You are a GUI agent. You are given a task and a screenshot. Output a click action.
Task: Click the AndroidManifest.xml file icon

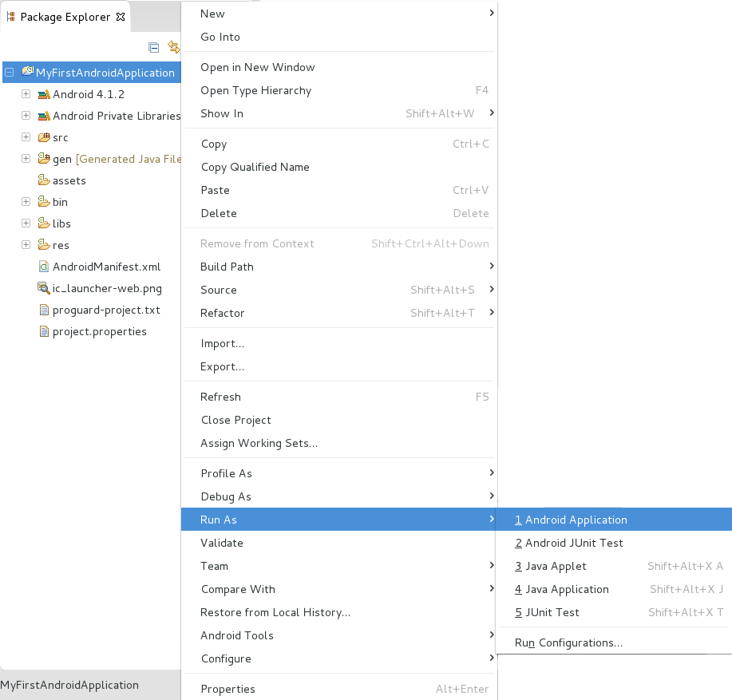click(44, 267)
